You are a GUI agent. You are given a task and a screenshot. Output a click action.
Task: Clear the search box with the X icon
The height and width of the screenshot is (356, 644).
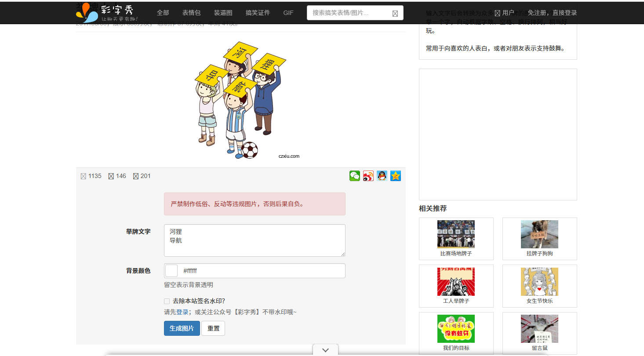(395, 13)
